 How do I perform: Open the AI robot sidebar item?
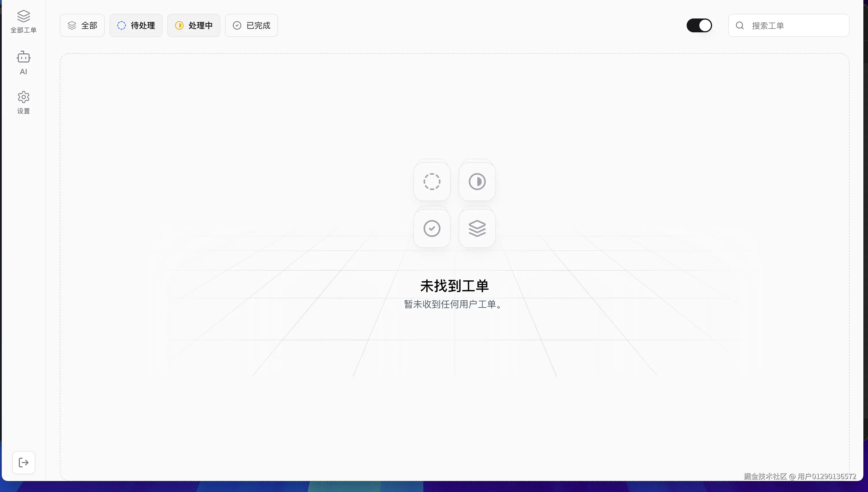23,63
